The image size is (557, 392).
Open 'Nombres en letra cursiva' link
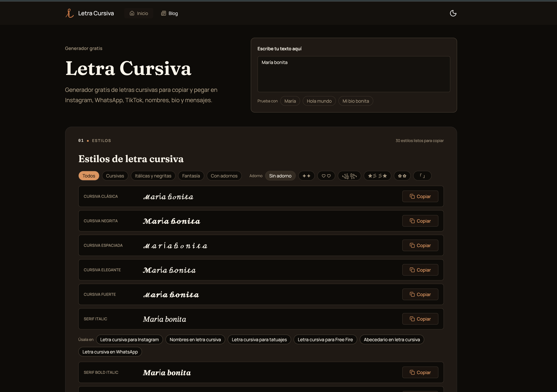point(195,340)
